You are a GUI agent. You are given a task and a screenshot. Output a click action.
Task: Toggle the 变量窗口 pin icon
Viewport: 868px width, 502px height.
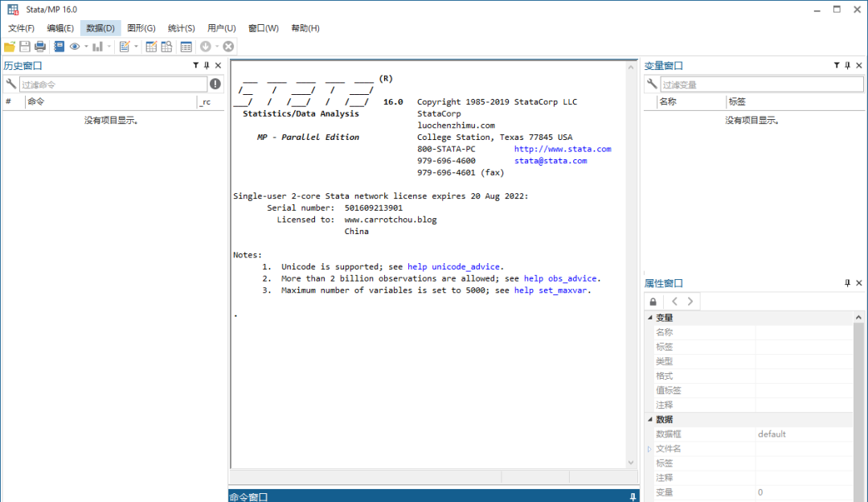tap(848, 65)
